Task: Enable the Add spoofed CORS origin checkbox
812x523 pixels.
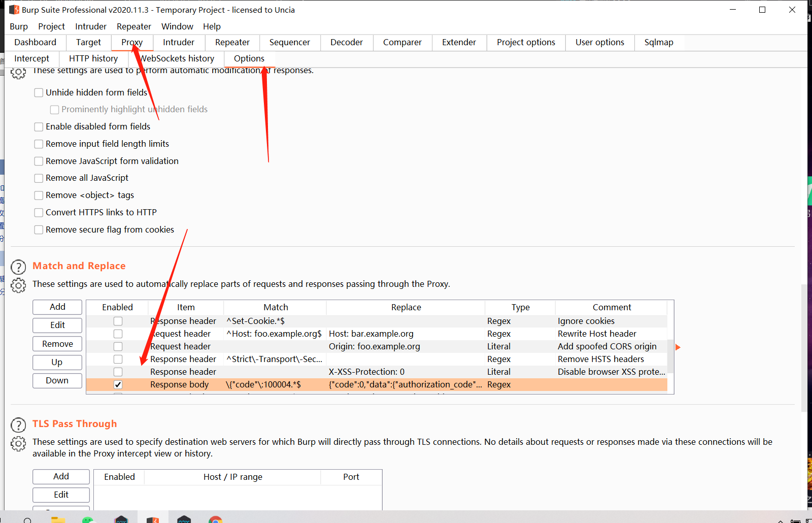Action: [x=118, y=346]
